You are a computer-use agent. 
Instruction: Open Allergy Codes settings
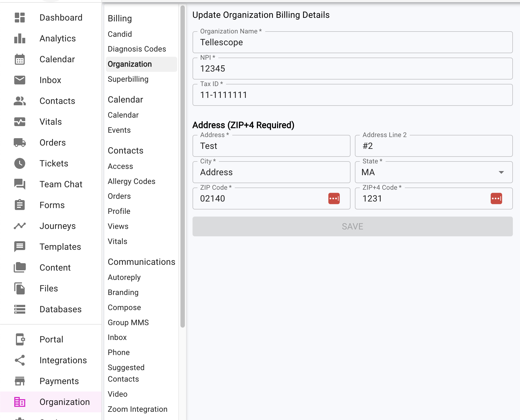coord(132,181)
